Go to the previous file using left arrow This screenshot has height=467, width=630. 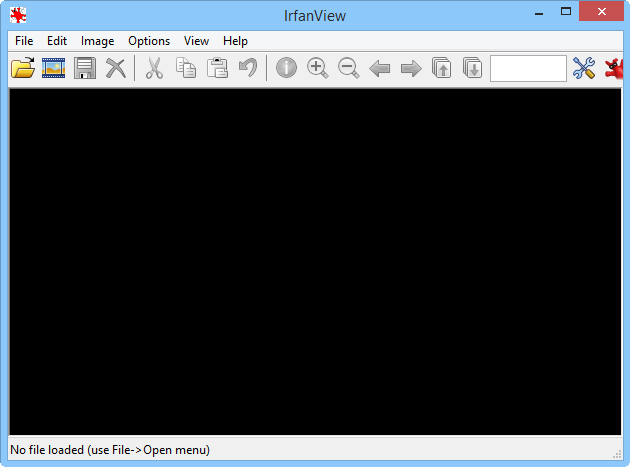pyautogui.click(x=380, y=68)
